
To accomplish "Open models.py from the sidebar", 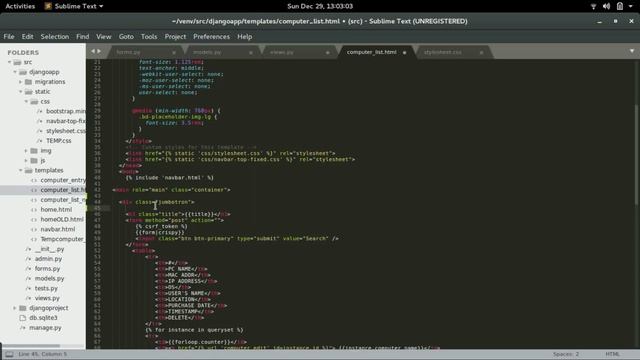I will 49,278.
